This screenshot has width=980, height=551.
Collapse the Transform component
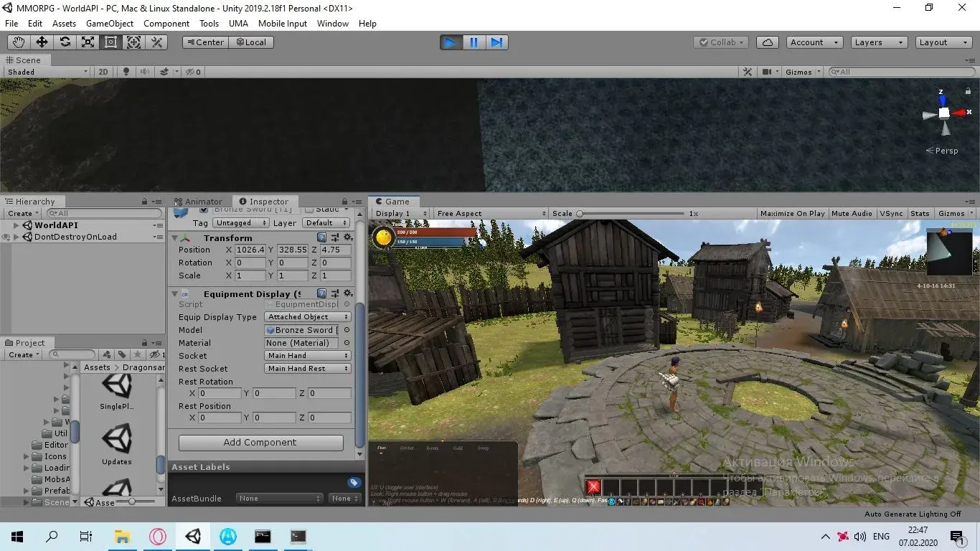pos(174,237)
